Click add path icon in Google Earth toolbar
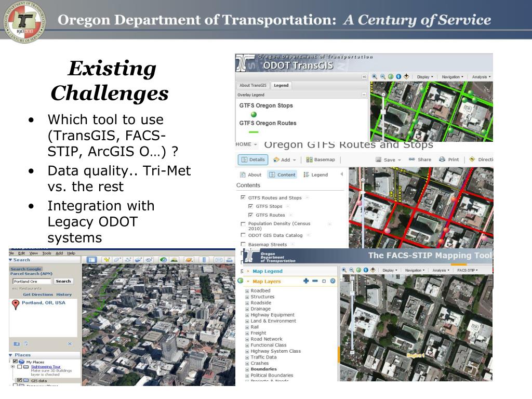 128,260
